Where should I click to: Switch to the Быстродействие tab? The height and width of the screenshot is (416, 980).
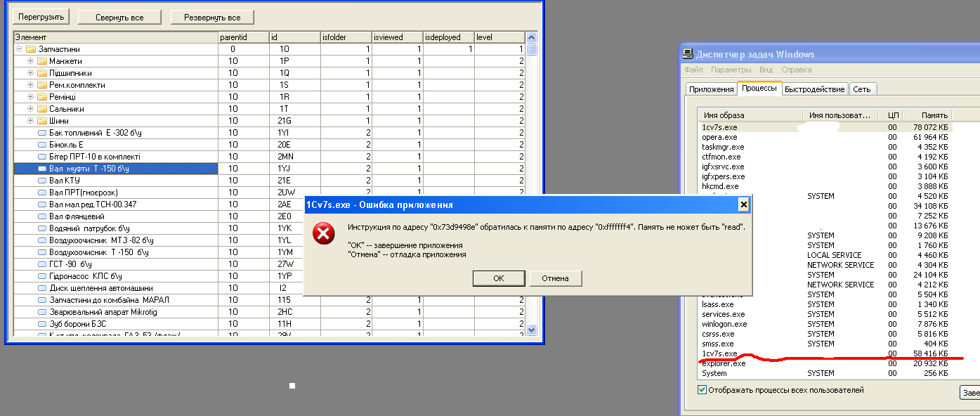tap(814, 89)
